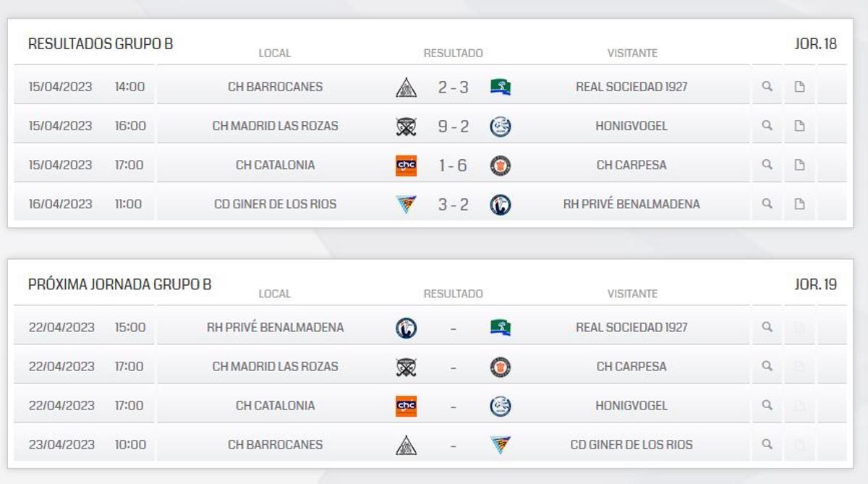Screen dimensions: 868x484
Task: Click the CH Barrocanes mountain crest
Action: [x=407, y=86]
